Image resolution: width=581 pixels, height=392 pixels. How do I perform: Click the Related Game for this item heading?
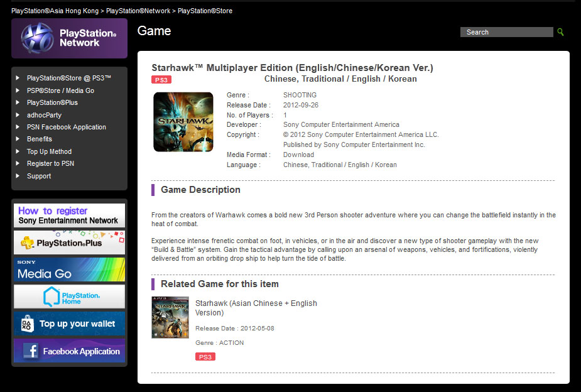(220, 284)
